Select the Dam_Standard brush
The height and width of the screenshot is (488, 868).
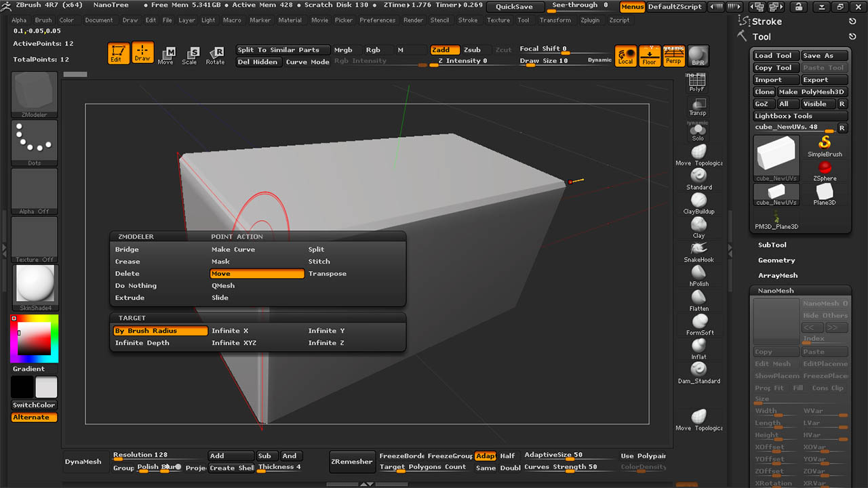pos(698,373)
